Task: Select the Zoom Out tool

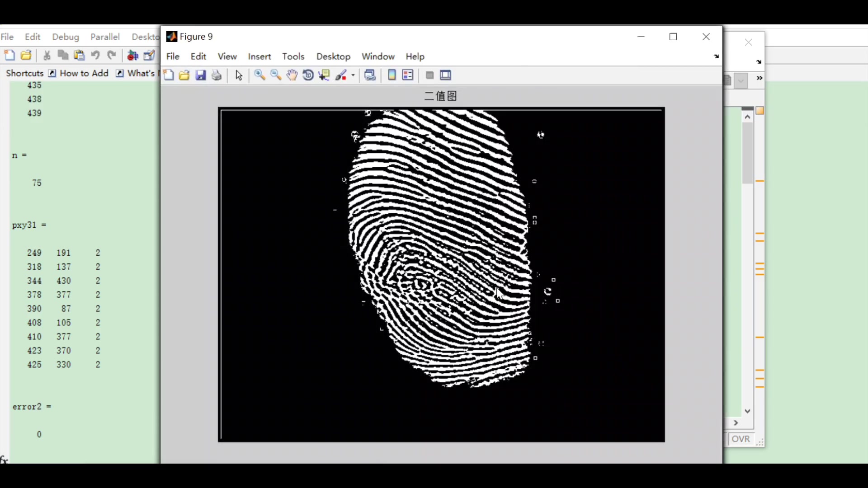Action: tap(276, 75)
